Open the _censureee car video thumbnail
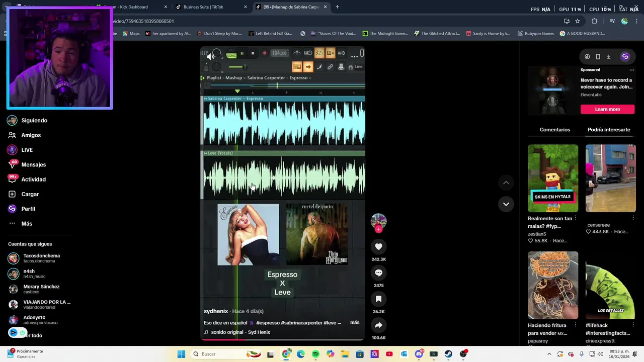 (x=610, y=178)
